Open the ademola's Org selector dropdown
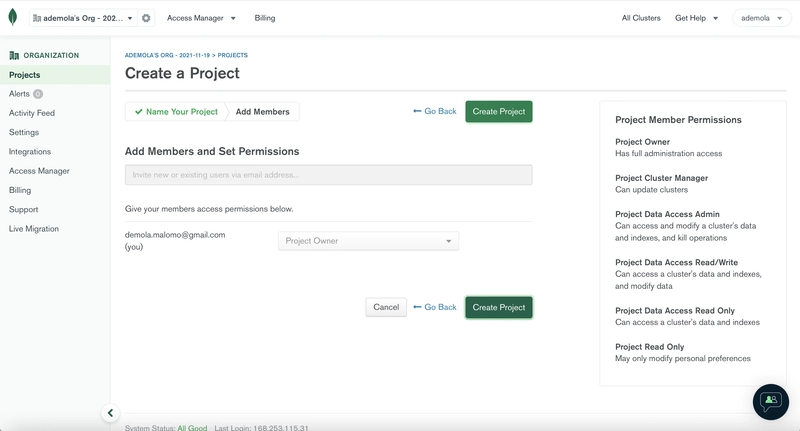Image resolution: width=800 pixels, height=431 pixels. click(83, 18)
